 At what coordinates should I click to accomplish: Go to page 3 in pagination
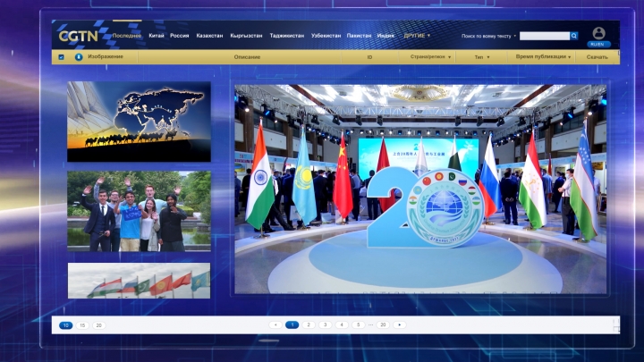325,324
